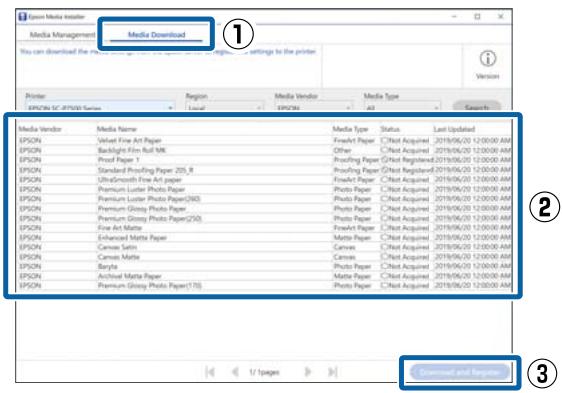Click status icon for Canvas Satin
This screenshot has height=393, width=562.
pos(384,247)
